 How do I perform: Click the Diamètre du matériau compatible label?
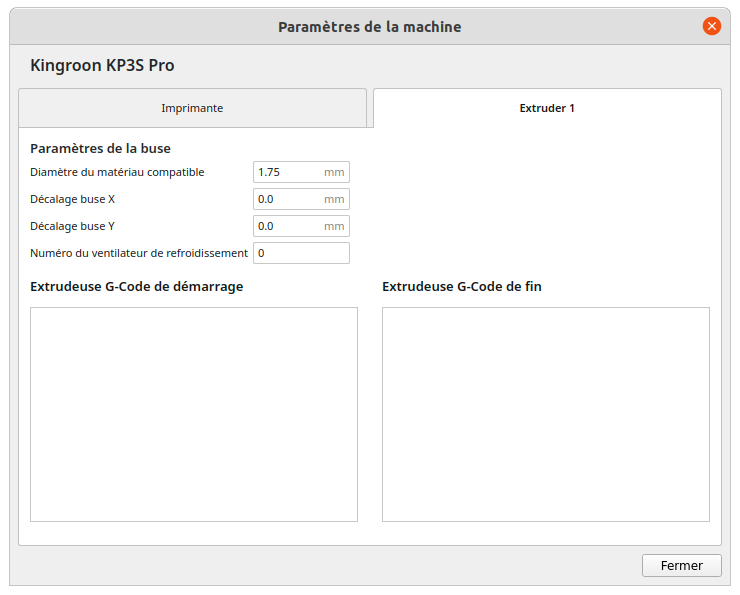pos(117,172)
